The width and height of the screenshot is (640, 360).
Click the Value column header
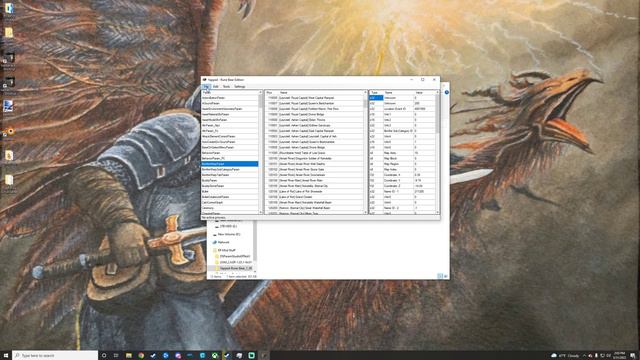click(x=424, y=93)
